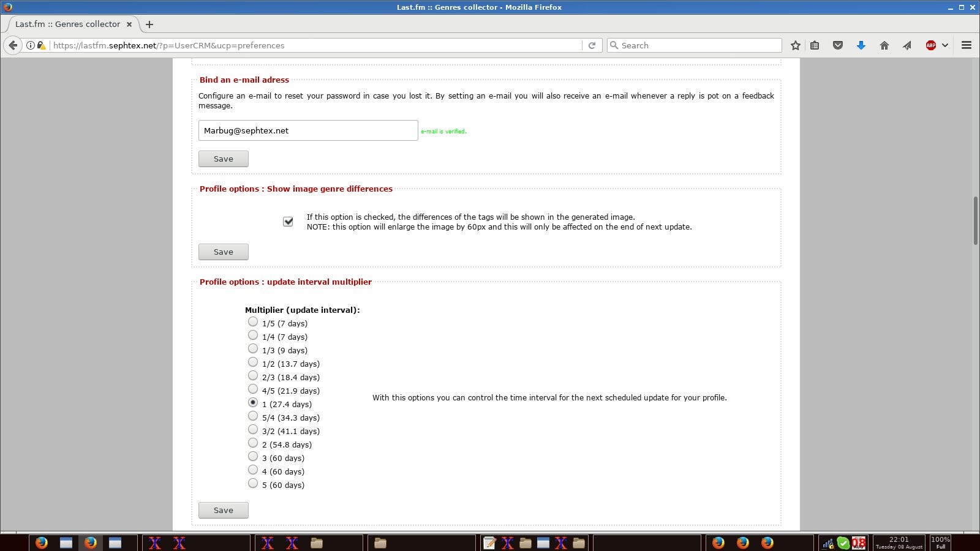The image size is (980, 551).
Task: Open a new browser tab
Action: click(x=149, y=24)
